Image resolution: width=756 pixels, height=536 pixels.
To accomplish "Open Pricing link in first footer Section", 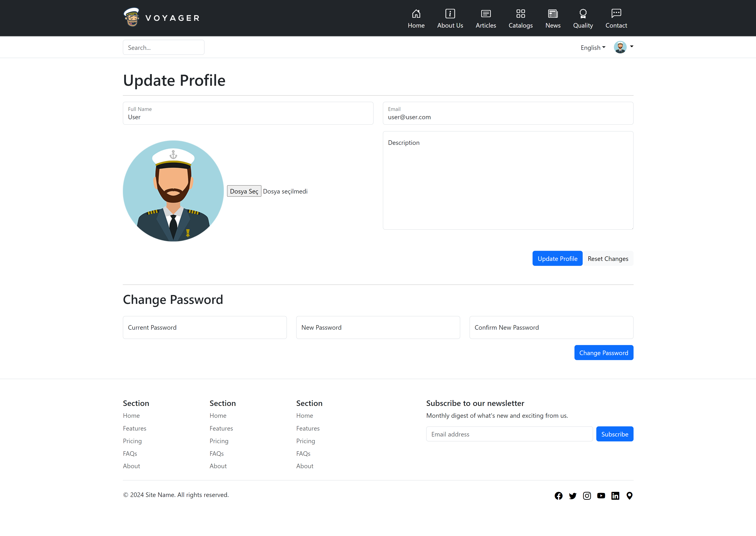I will tap(132, 441).
